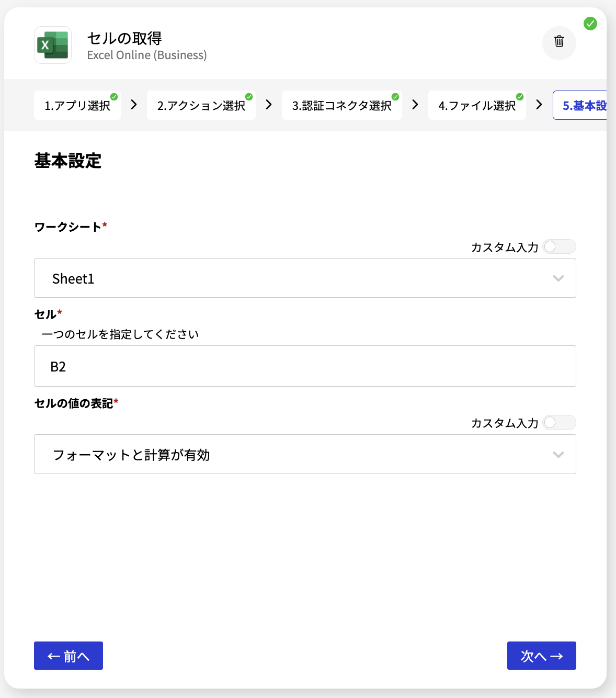Click the arrow on the Sheet1 combo box
Image resolution: width=616 pixels, height=698 pixels.
pyautogui.click(x=558, y=278)
